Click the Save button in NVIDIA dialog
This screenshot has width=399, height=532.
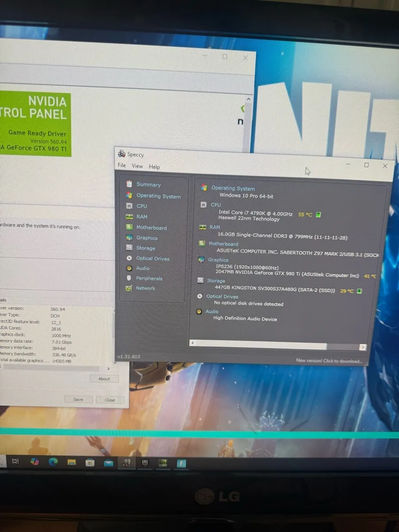(x=78, y=399)
